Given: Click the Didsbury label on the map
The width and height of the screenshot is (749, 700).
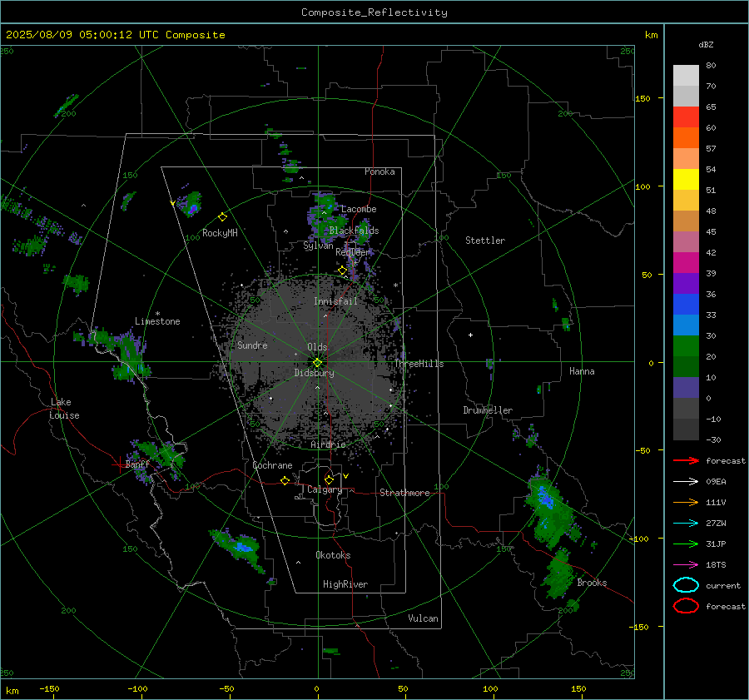Looking at the screenshot, I should pyautogui.click(x=314, y=373).
